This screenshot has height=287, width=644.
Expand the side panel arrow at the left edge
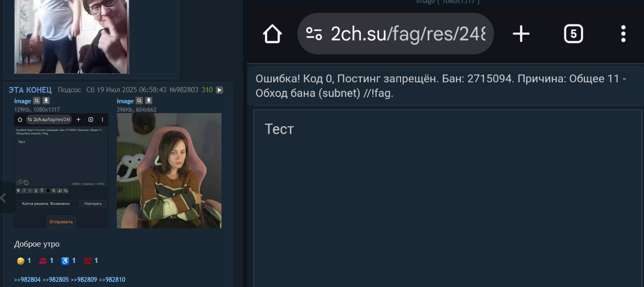[x=4, y=198]
